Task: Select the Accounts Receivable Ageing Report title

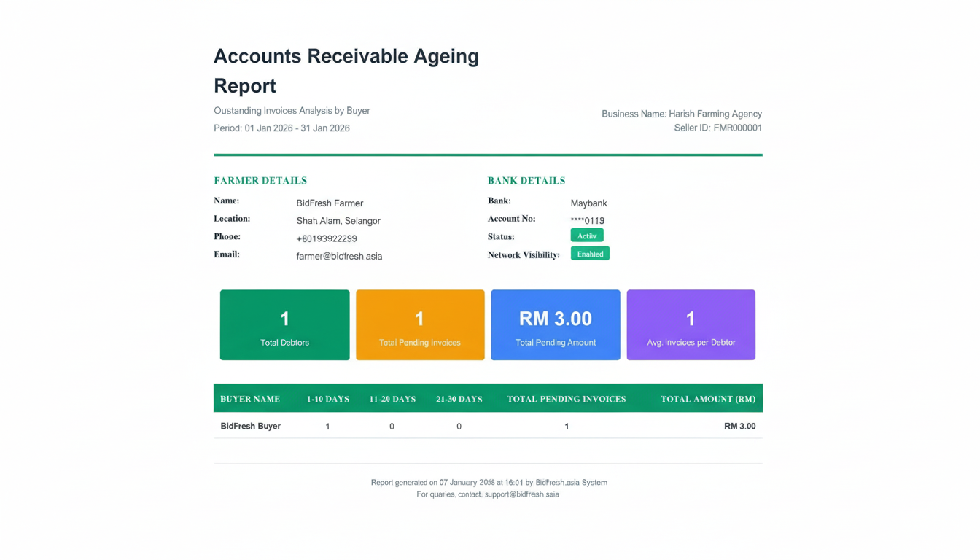Action: (x=346, y=70)
